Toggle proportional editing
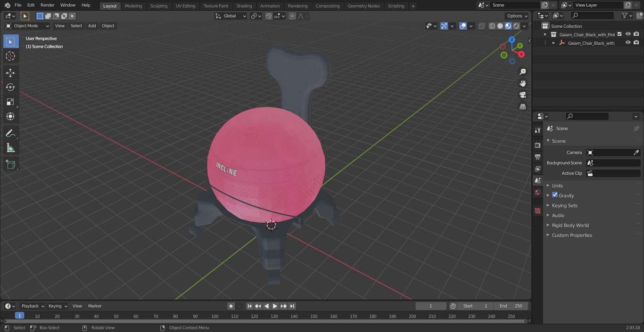The image size is (644, 332). click(x=292, y=16)
